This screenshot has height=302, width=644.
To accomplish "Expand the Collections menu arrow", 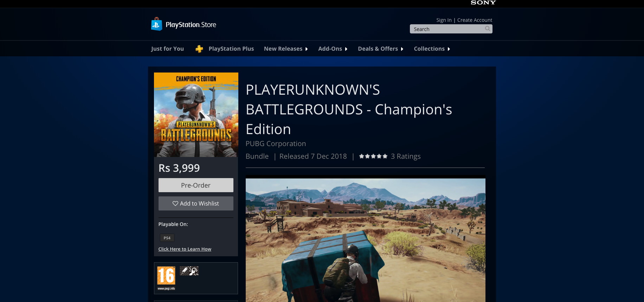I will point(449,49).
